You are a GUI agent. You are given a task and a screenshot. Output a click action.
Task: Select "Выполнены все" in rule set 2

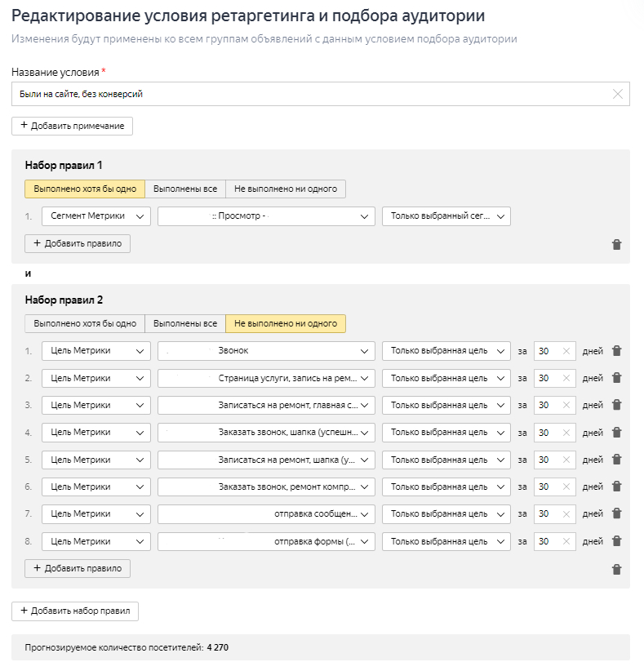click(x=185, y=323)
